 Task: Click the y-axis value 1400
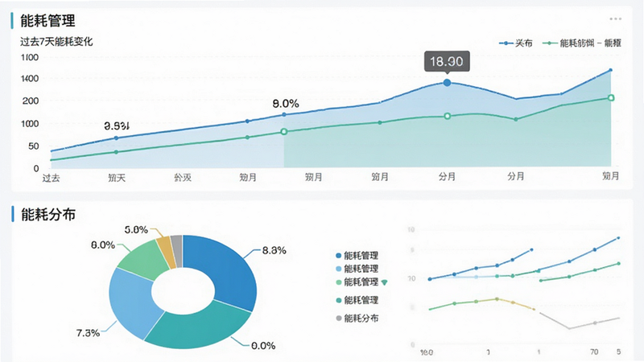[x=30, y=78]
